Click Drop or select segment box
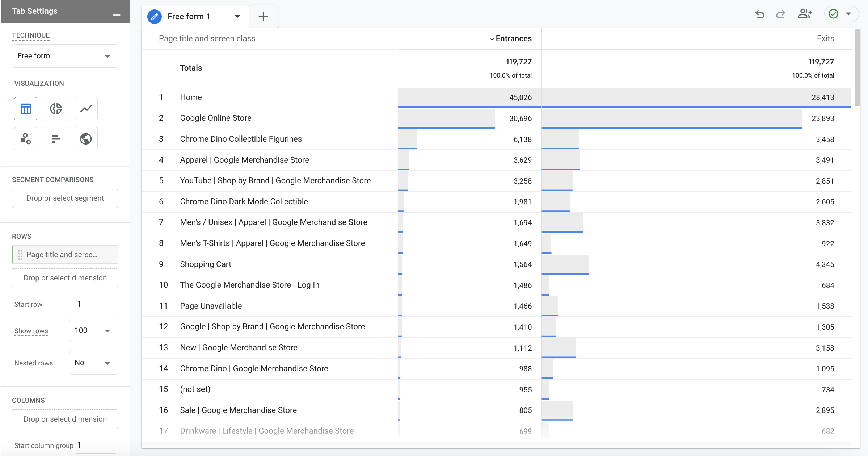868x456 pixels. [x=65, y=198]
